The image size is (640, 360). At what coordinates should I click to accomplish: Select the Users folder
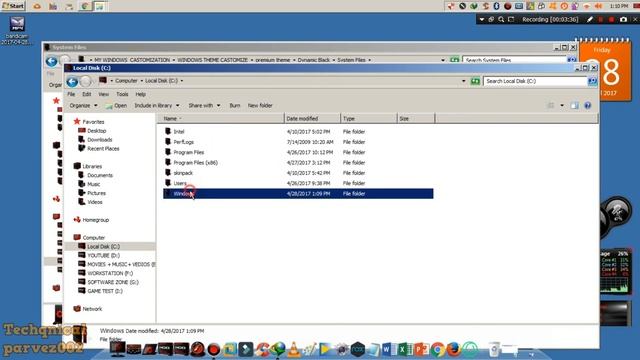(180, 183)
